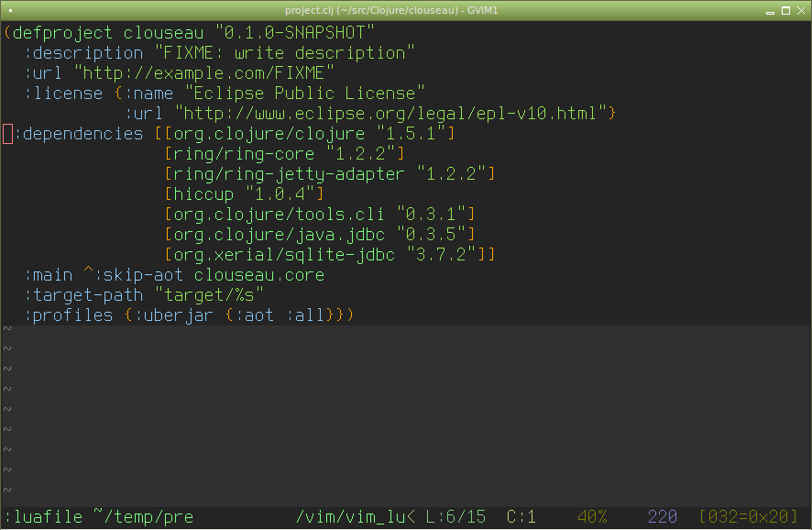Screen dimensions: 812x530
Task: Click the tools.cli version "0.3.1"
Action: [431, 215]
